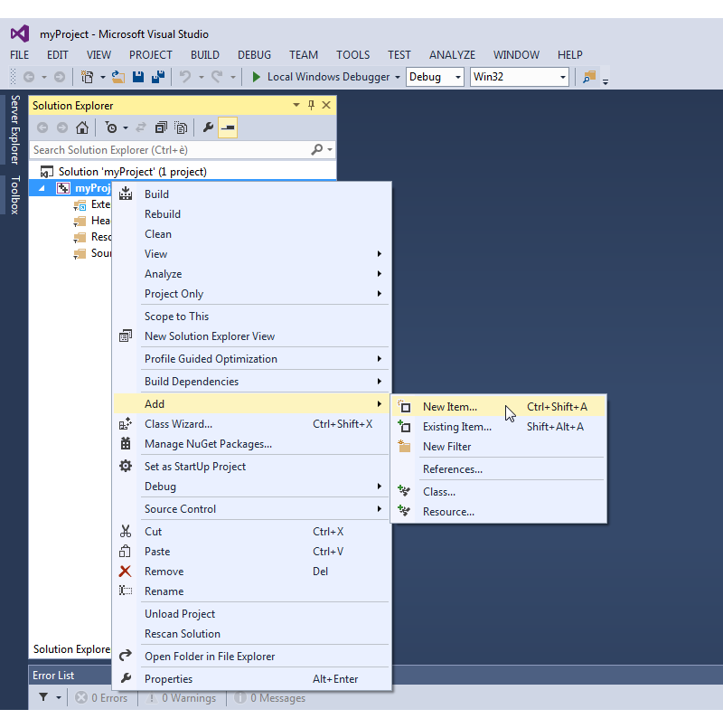Screen dimensions: 723x728
Task: Click the Error List filter funnel icon
Action: pyautogui.click(x=43, y=697)
